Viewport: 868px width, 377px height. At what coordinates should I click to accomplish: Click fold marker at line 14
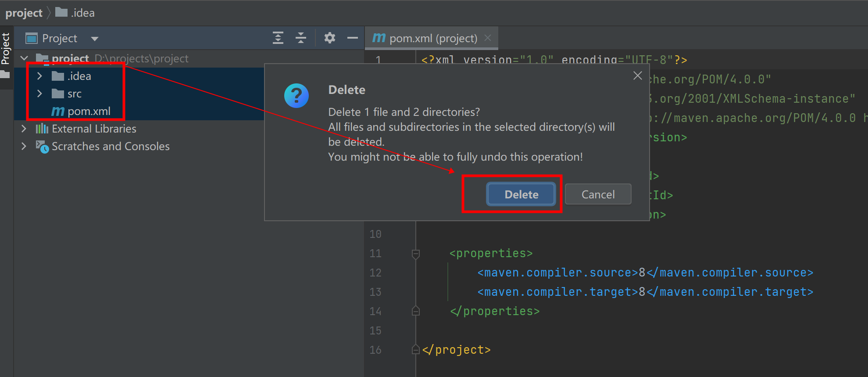tap(416, 311)
